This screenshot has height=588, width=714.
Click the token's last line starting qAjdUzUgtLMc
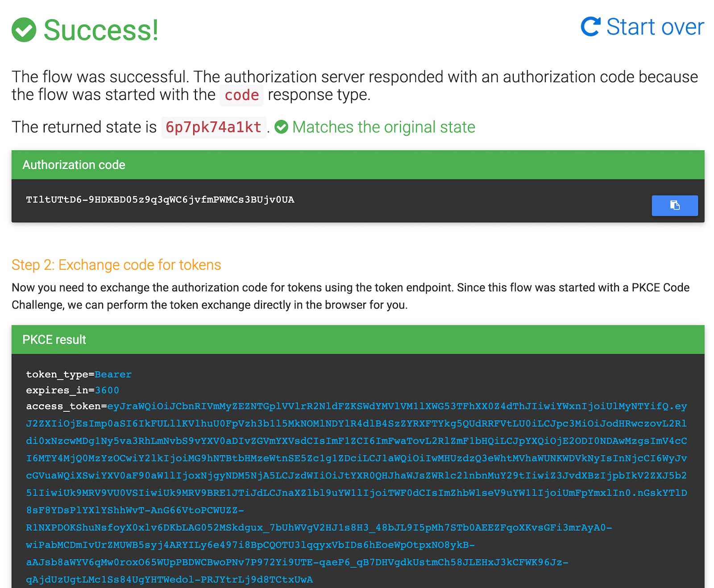tap(169, 580)
